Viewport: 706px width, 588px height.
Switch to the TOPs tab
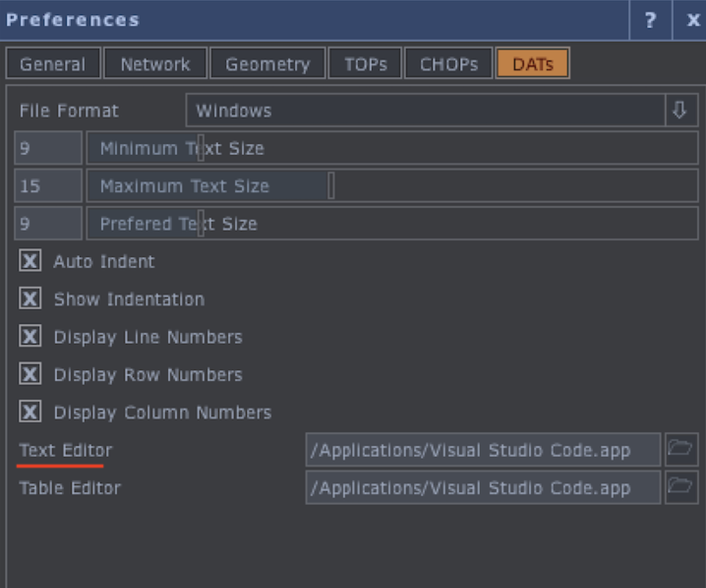click(365, 63)
